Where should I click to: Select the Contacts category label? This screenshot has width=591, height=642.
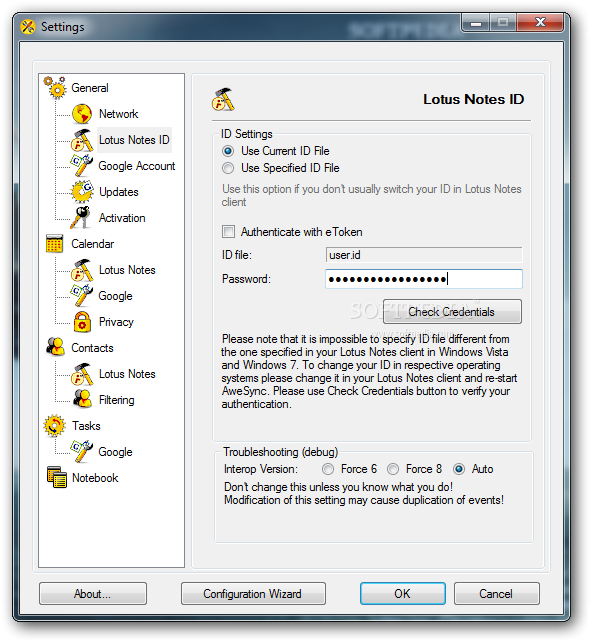tap(92, 348)
